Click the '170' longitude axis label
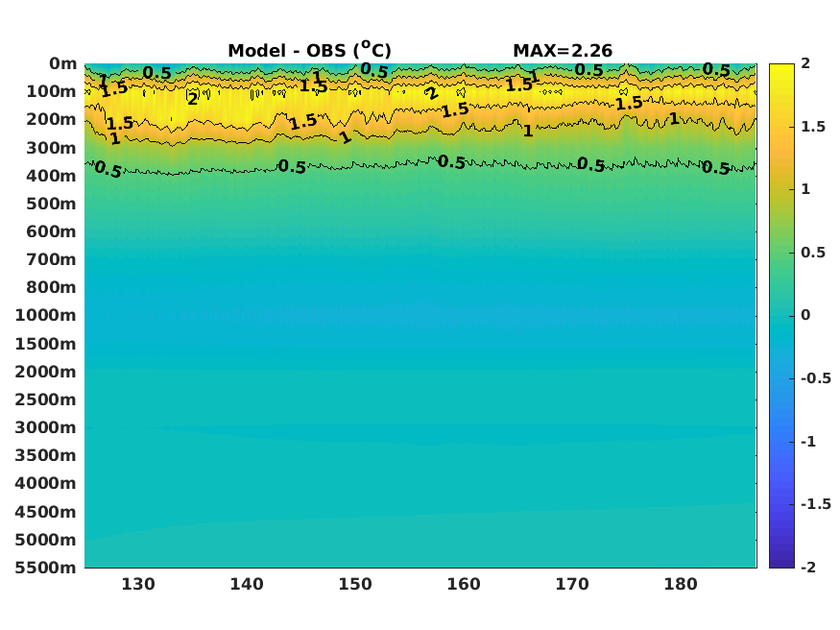Screen dimensions: 840x630 (572, 584)
